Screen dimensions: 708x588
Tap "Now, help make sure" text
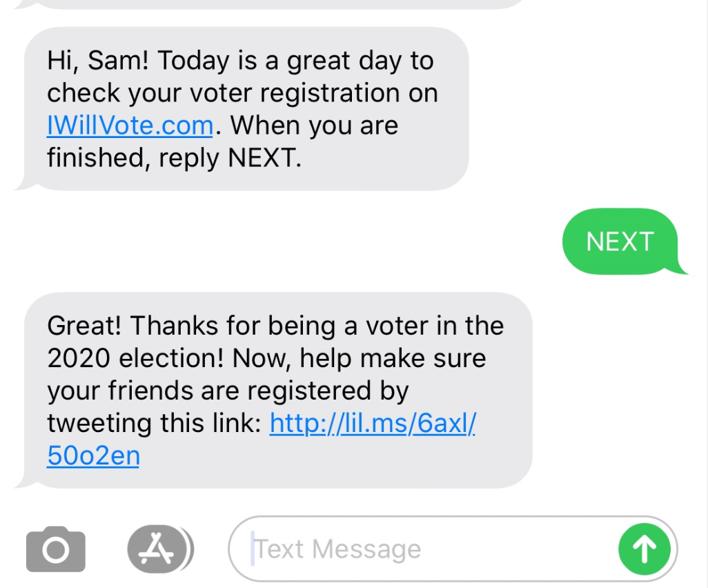[359, 358]
